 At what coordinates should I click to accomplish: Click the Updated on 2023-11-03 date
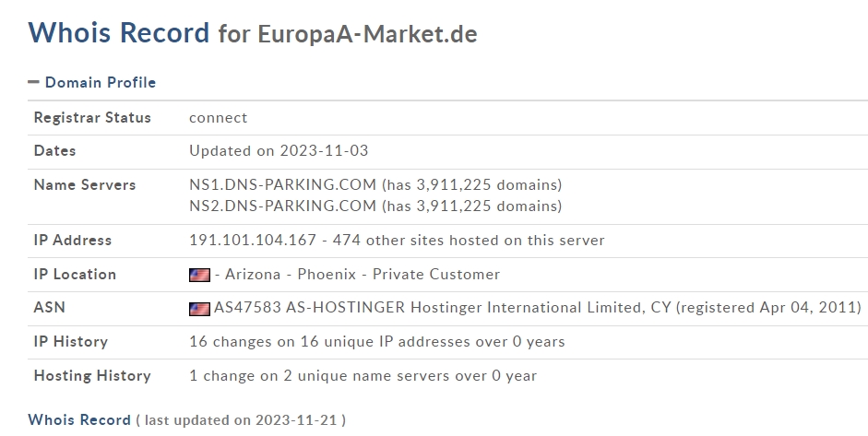(279, 151)
